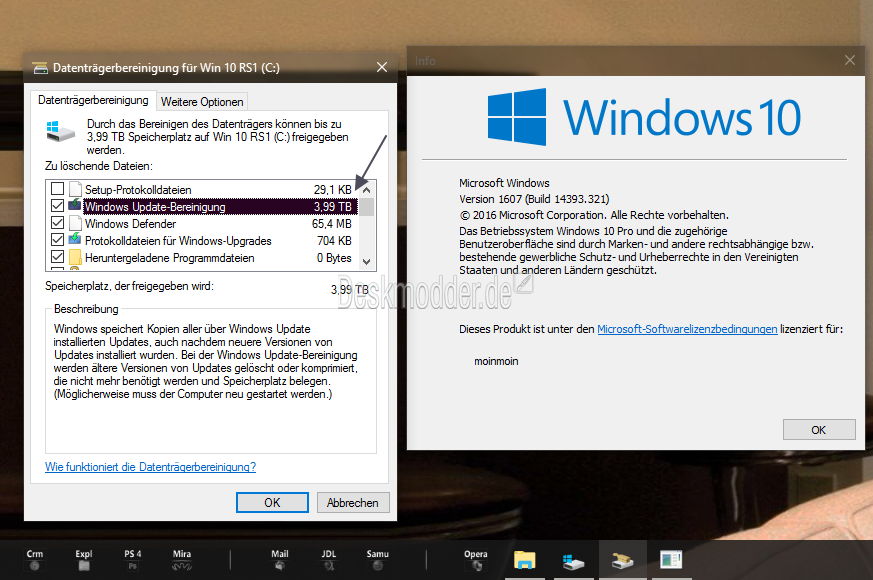Select 'Heruntergeladene Programmdateien' row text
Image resolution: width=873 pixels, height=580 pixels.
point(170,258)
